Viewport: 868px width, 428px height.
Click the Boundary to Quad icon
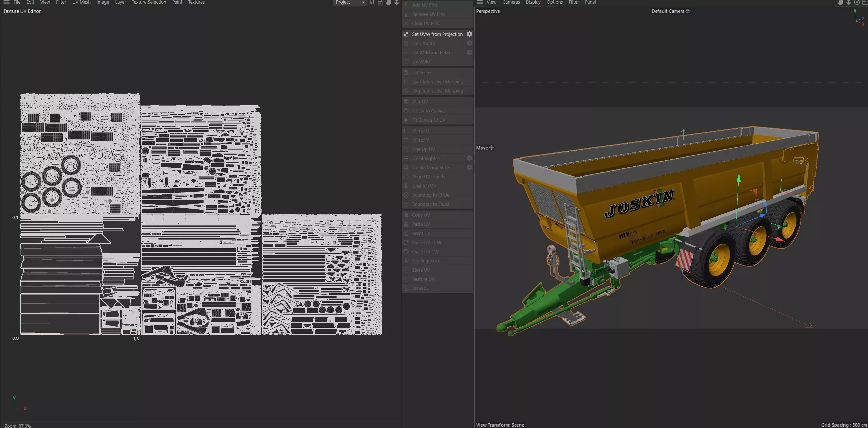pyautogui.click(x=406, y=204)
